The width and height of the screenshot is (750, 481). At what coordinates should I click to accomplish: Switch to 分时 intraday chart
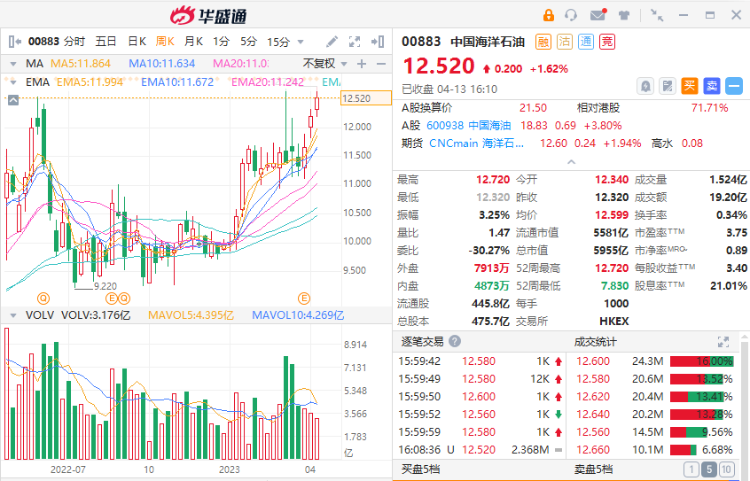74,42
